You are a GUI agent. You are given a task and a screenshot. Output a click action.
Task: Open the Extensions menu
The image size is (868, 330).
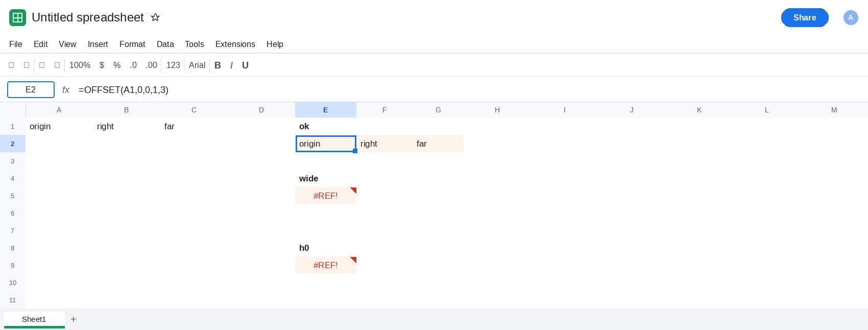pyautogui.click(x=235, y=44)
